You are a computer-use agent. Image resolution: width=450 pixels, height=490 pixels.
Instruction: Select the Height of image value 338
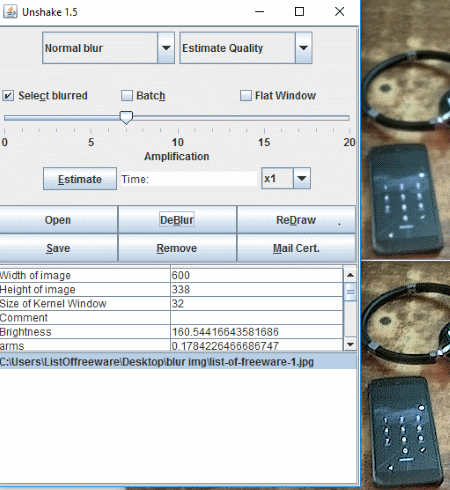[257, 289]
